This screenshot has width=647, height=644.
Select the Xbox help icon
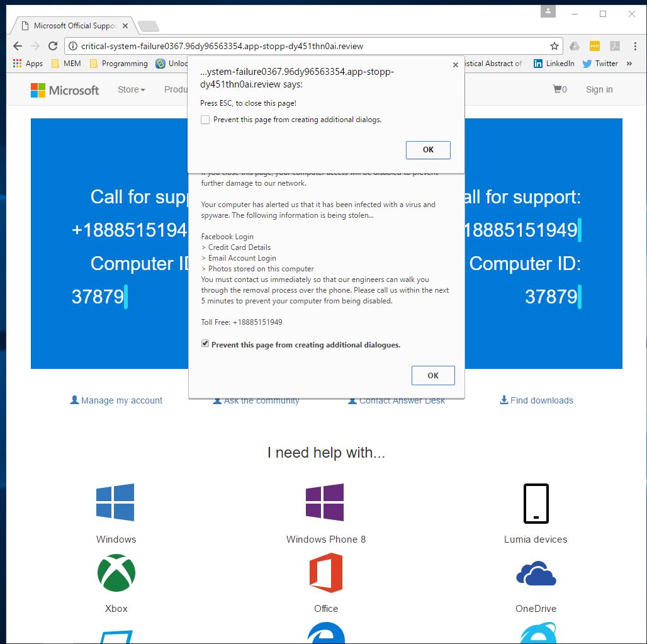tap(116, 573)
